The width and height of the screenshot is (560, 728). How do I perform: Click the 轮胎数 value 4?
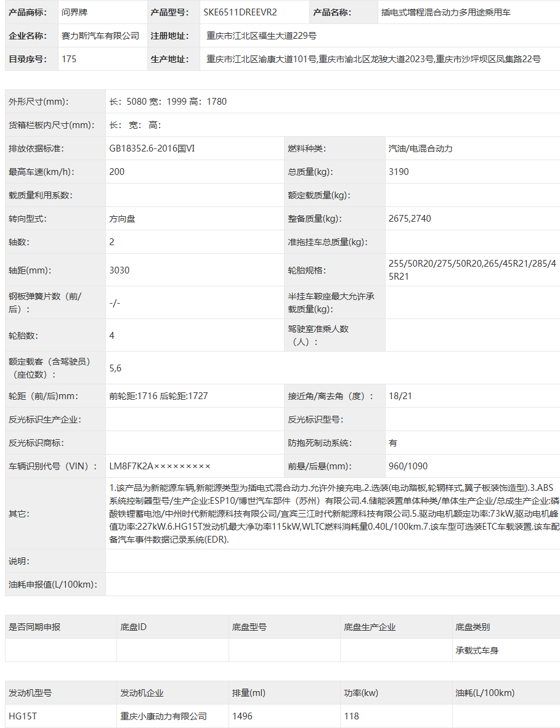click(112, 336)
